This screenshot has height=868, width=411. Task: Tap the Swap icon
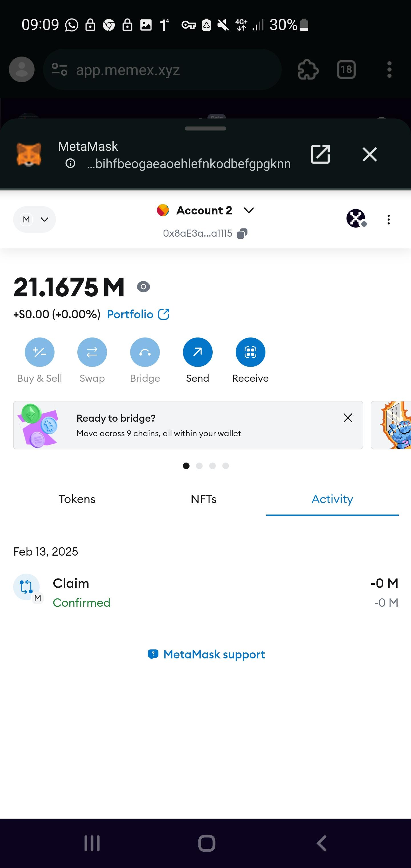click(x=92, y=352)
